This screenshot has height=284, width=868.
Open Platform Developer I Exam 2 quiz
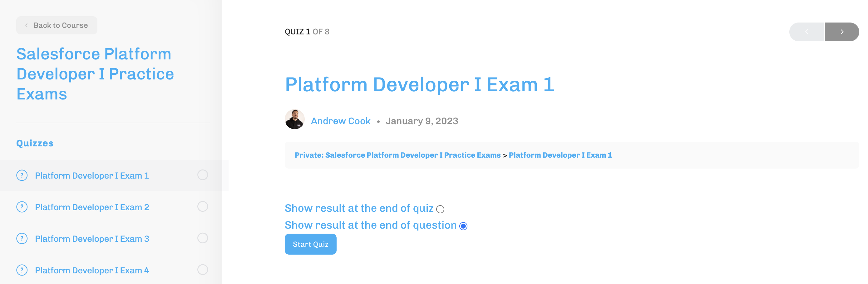92,207
